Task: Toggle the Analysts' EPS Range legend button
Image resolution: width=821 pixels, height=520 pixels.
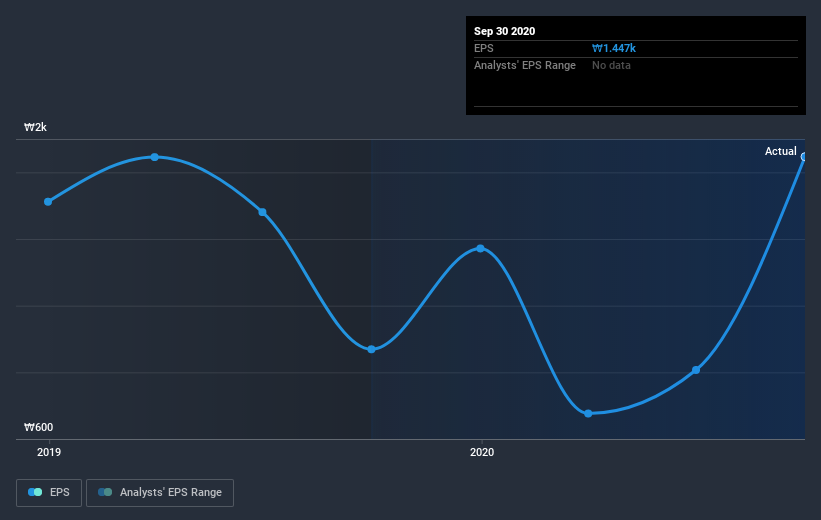Action: click(x=160, y=492)
